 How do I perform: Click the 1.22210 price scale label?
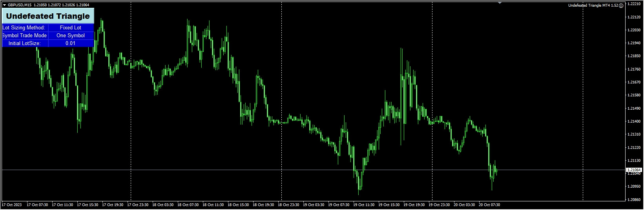634,4
